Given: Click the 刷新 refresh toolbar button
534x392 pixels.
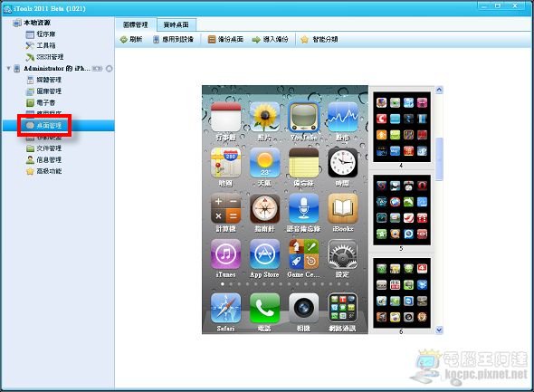Looking at the screenshot, I should click(131, 40).
